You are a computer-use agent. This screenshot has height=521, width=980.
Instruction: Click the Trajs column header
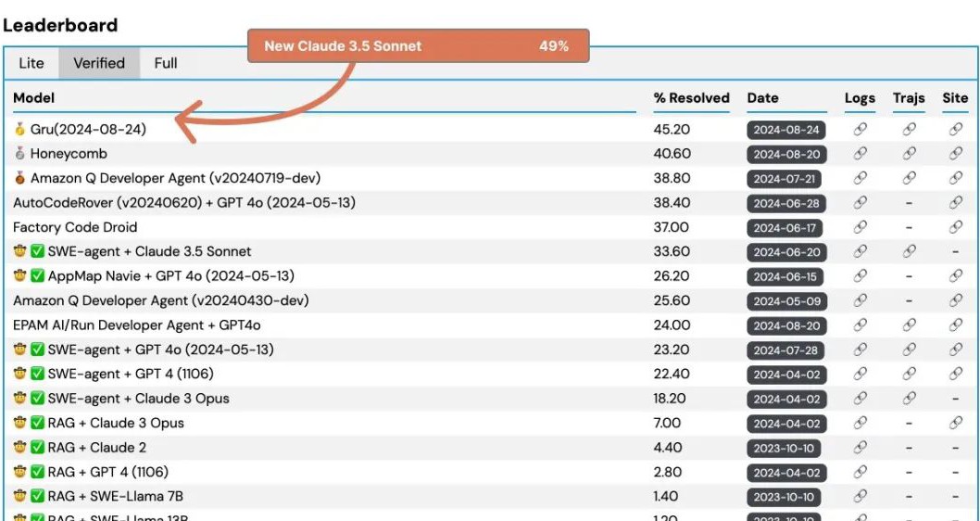click(909, 98)
